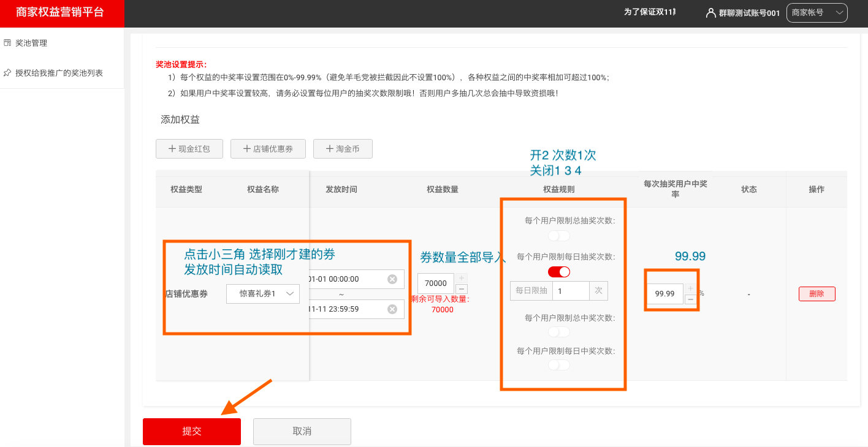Screen dimensions: 868x447
Task: Turn off 每个用户限制每日抽奖次数 switch
Action: coord(559,272)
